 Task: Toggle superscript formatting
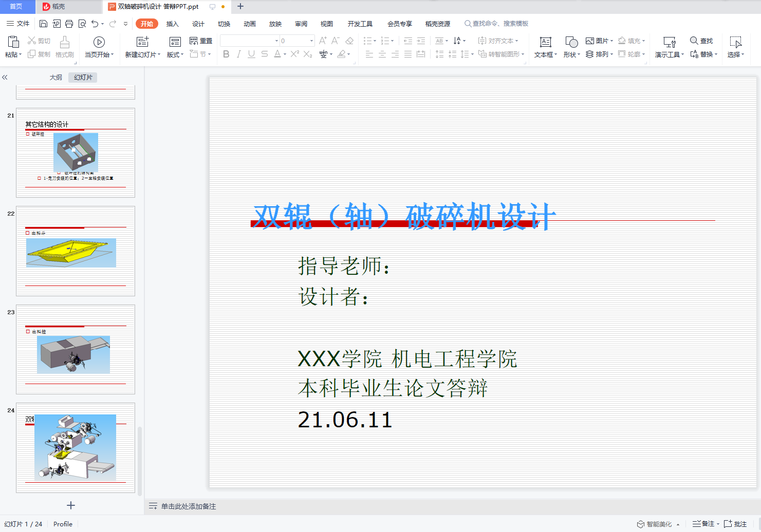294,54
